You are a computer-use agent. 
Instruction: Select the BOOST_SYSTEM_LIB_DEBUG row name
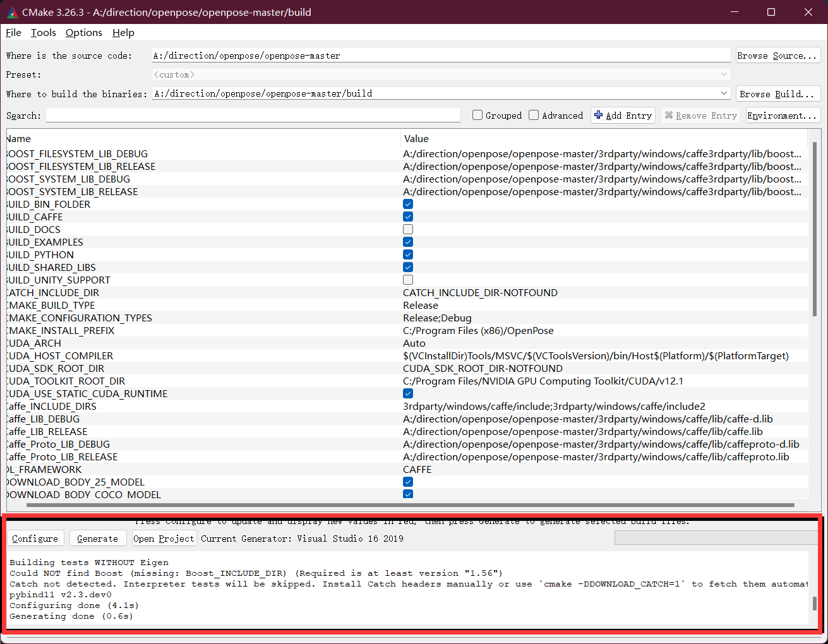pyautogui.click(x=68, y=179)
